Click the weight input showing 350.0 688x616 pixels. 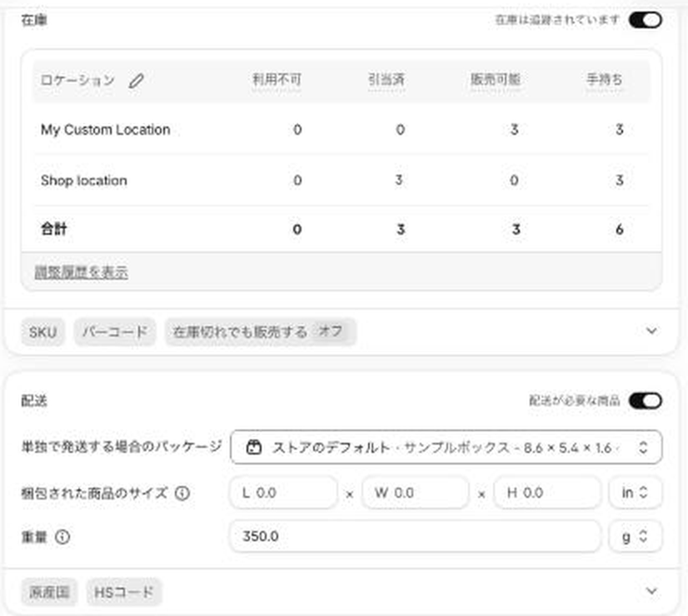coord(415,536)
